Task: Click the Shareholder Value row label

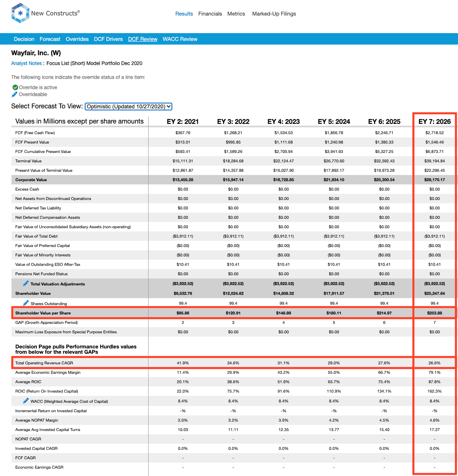Action: click(x=33, y=293)
